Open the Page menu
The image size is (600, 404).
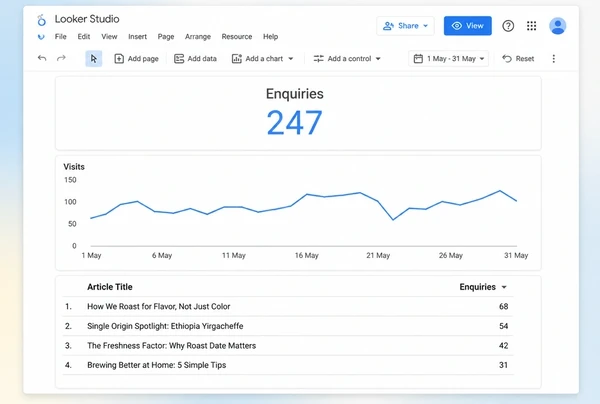166,37
